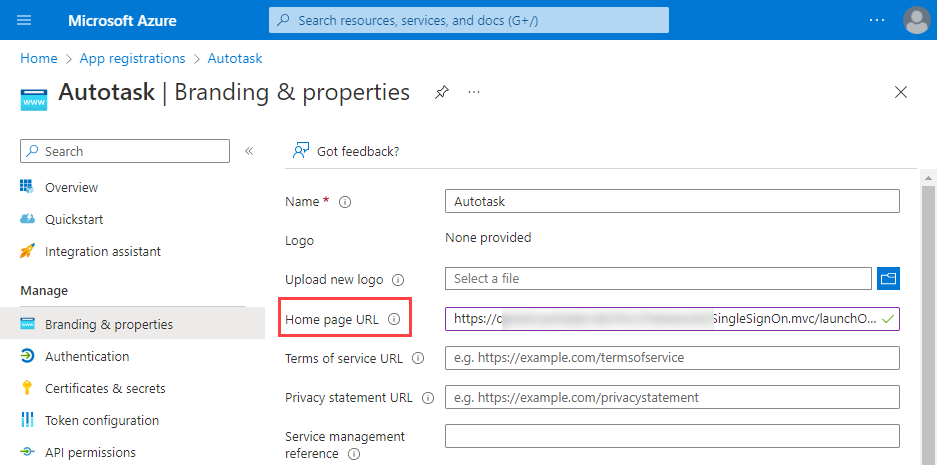Click the Branding & properties sidebar icon
Viewport: 937px width, 465px height.
(27, 324)
